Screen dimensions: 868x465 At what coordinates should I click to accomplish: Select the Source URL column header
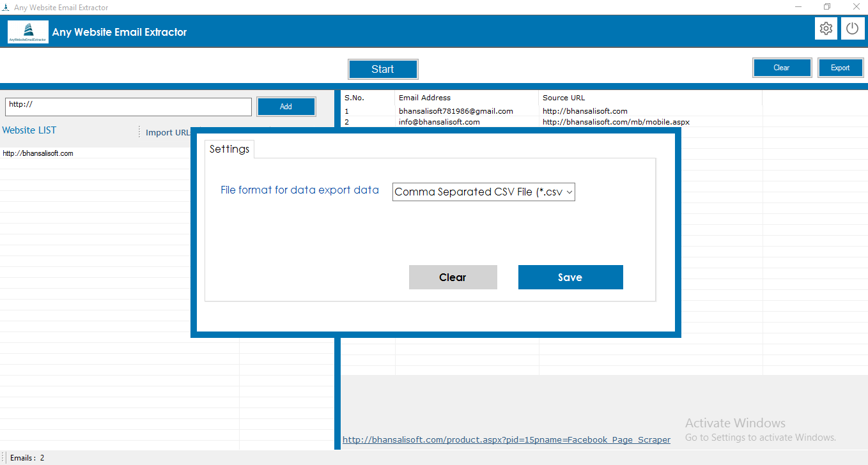pyautogui.click(x=651, y=98)
